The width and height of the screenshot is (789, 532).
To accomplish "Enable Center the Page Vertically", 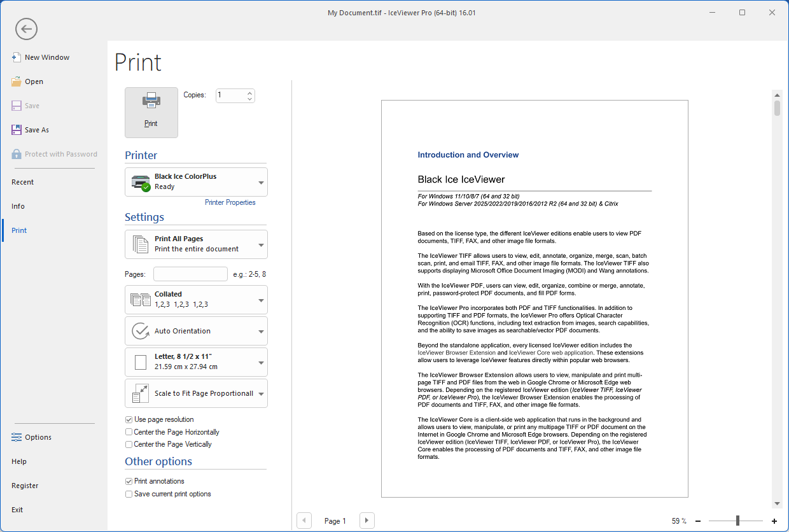I will (x=129, y=445).
